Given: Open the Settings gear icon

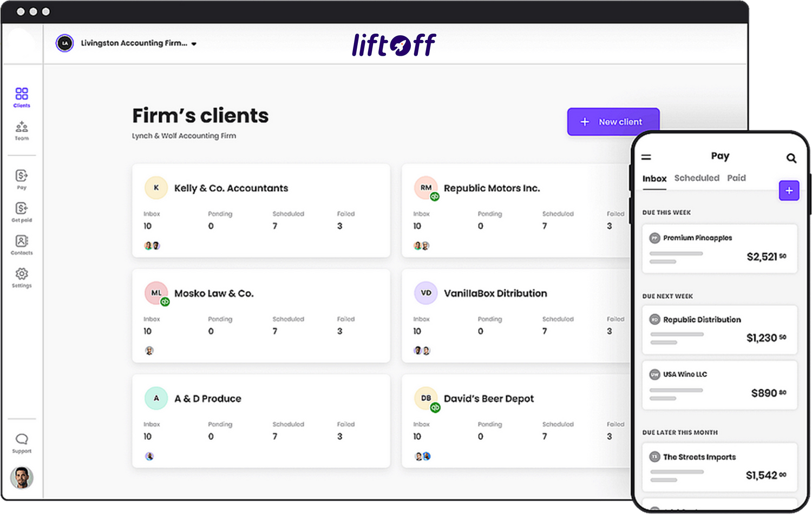Looking at the screenshot, I should pos(22,277).
